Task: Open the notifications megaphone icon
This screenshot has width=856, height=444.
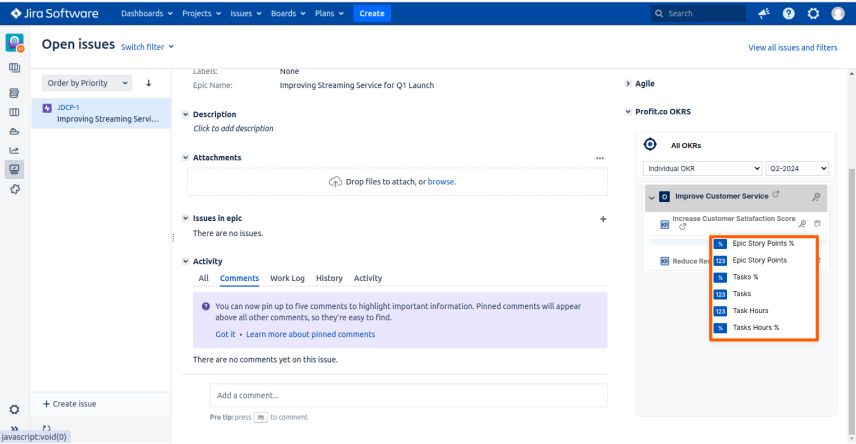Action: coord(764,13)
